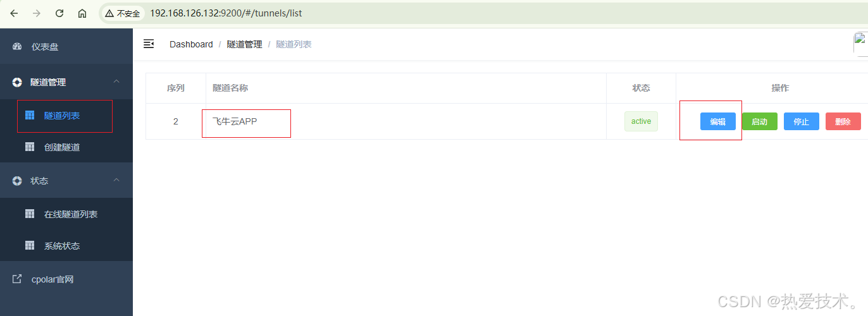Click the Dashboard breadcrumb link

click(191, 44)
